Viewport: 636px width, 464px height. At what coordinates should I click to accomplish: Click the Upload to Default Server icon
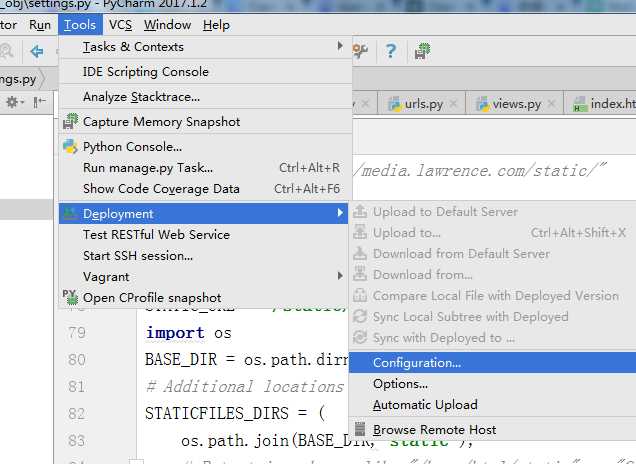[360, 211]
